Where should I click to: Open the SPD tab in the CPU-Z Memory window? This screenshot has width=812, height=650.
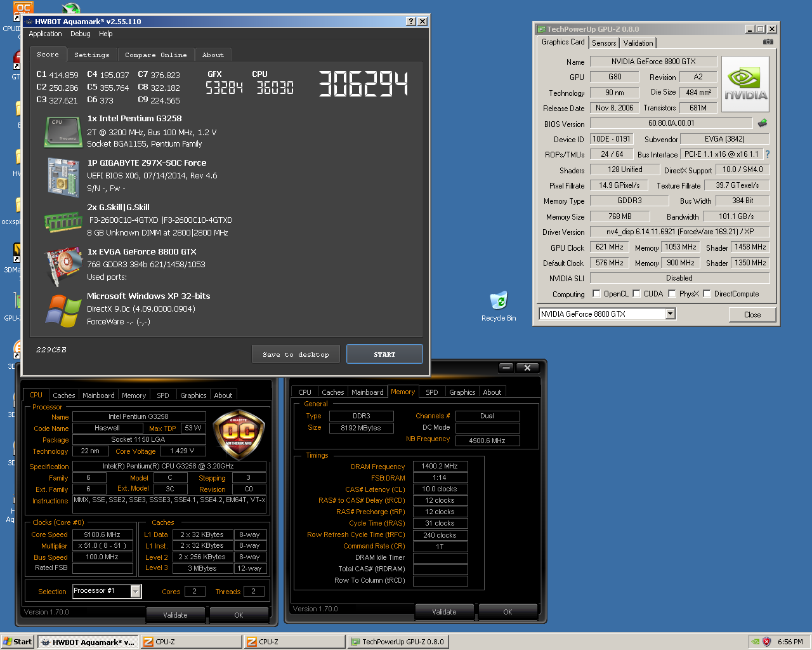(x=432, y=392)
